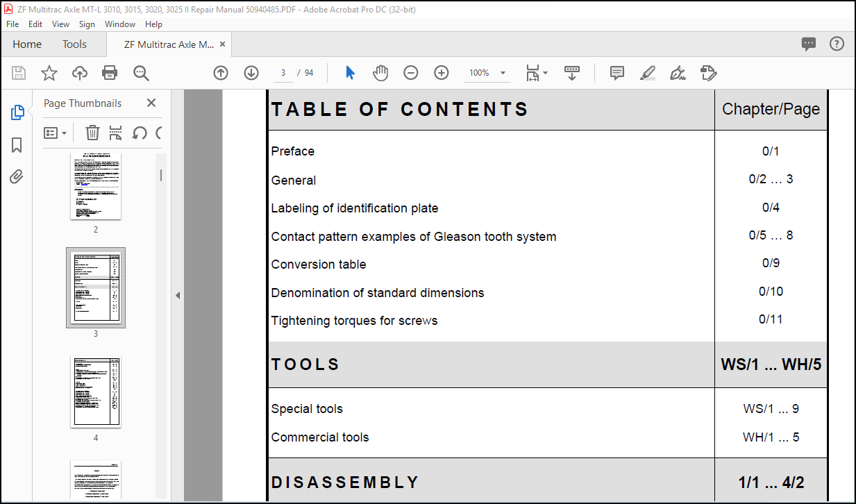856x504 pixels.
Task: Open thumbnail options dropdown menu
Action: click(x=56, y=133)
